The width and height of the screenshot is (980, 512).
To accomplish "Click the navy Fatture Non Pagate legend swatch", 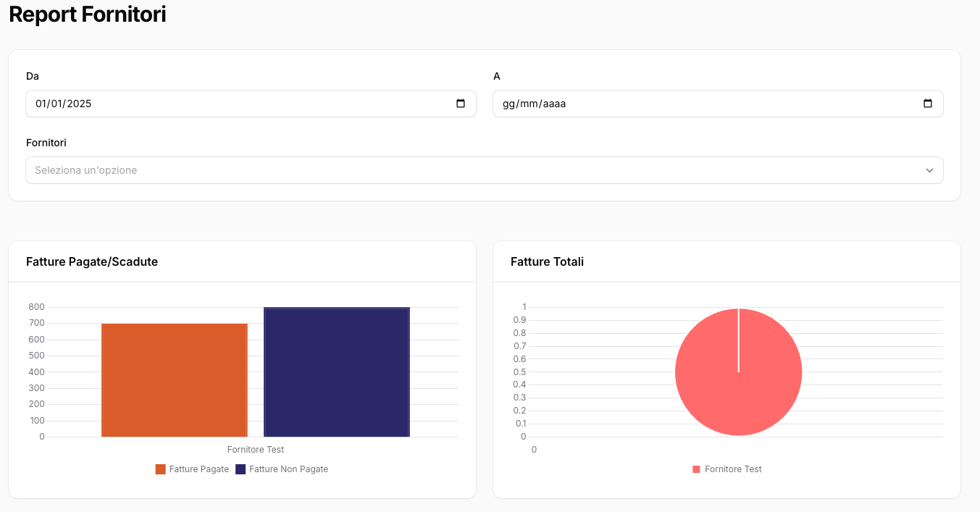I will pyautogui.click(x=240, y=469).
